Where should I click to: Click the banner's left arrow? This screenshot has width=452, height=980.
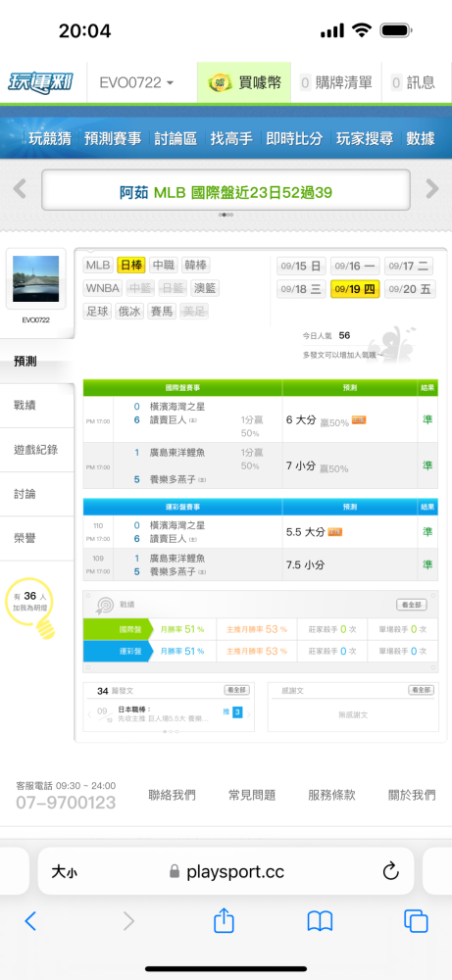tap(20, 189)
